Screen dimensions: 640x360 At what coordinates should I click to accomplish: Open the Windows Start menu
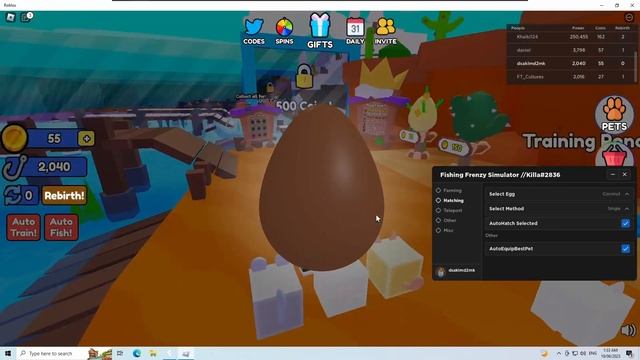point(8,353)
